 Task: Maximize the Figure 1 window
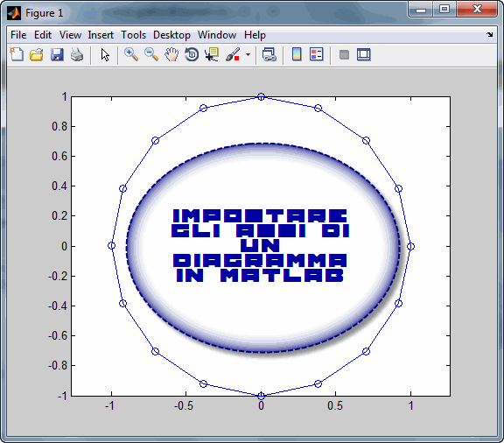[444, 10]
